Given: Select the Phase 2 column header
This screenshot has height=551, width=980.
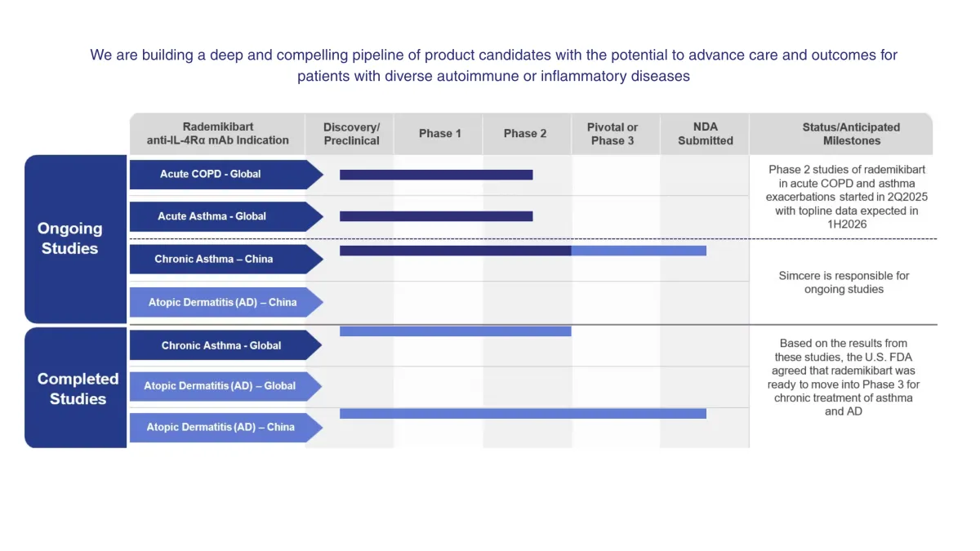Looking at the screenshot, I should (x=525, y=134).
